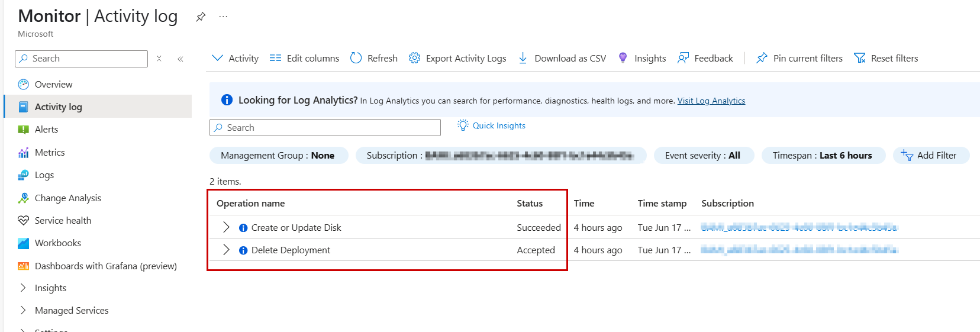
Task: Click the Insights lightbulb icon in toolbar
Action: [x=623, y=57]
